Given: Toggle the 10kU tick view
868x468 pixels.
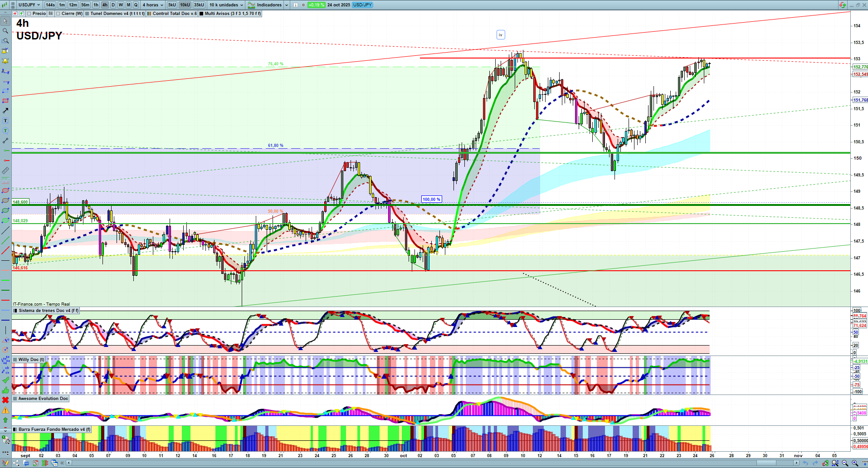Looking at the screenshot, I should [185, 5].
